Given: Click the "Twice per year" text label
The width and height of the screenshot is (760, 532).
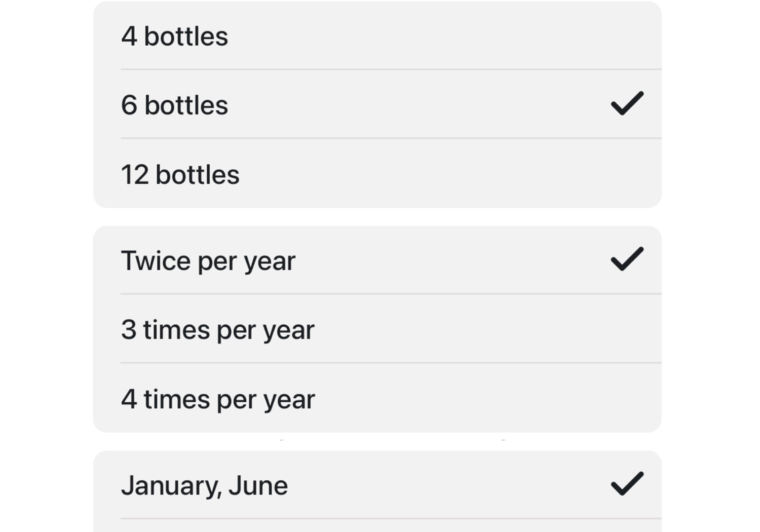Looking at the screenshot, I should click(208, 262).
